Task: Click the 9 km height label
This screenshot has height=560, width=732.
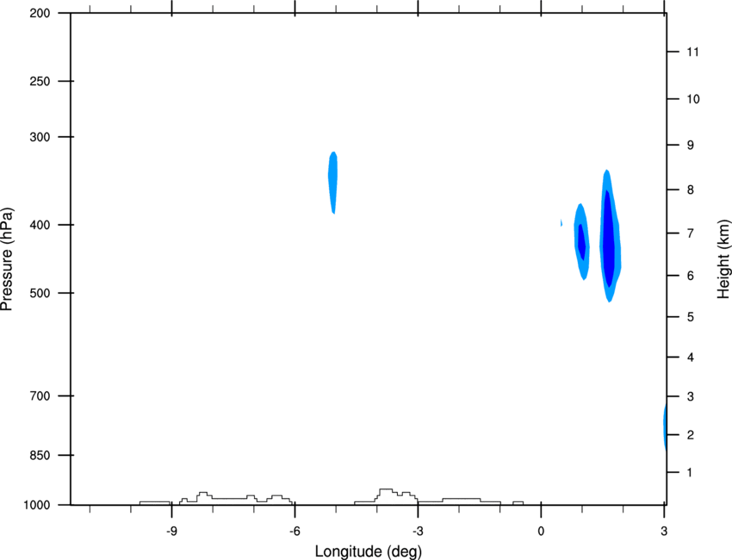Action: tap(690, 146)
